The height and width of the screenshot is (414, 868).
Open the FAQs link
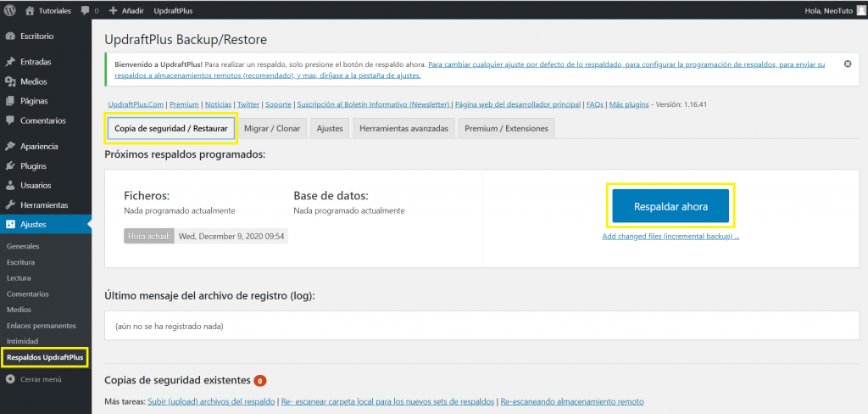click(x=595, y=104)
